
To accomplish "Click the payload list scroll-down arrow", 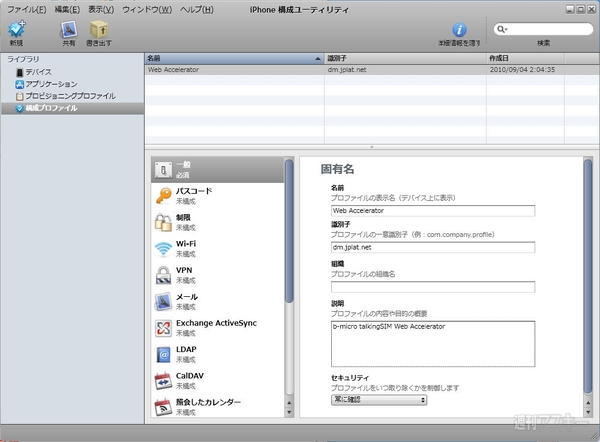I will click(x=289, y=413).
